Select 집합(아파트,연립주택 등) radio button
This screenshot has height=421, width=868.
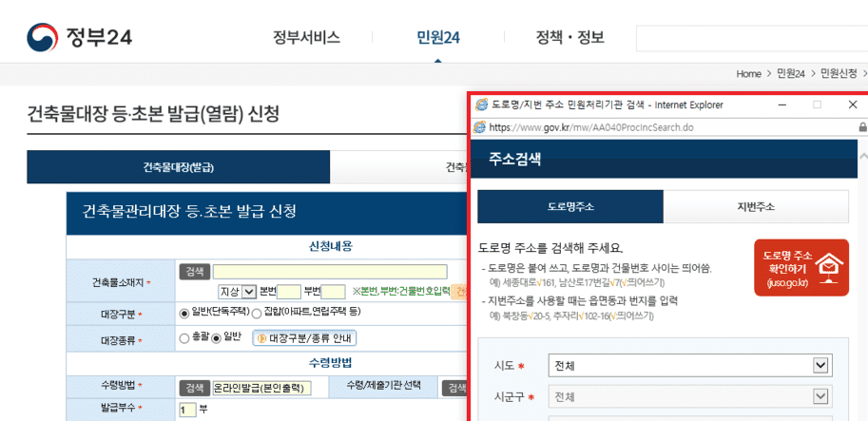click(x=257, y=314)
